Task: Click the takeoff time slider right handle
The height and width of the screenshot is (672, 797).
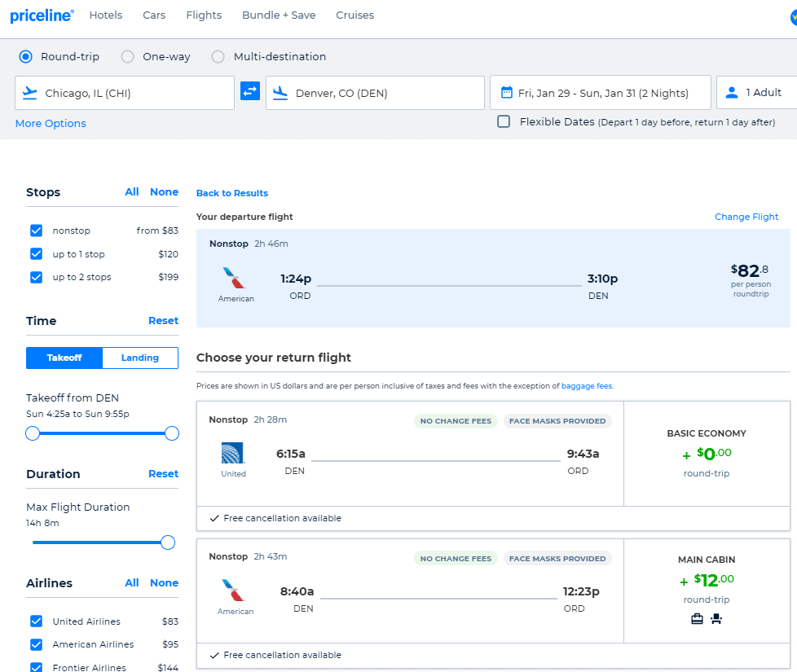Action: tap(172, 433)
